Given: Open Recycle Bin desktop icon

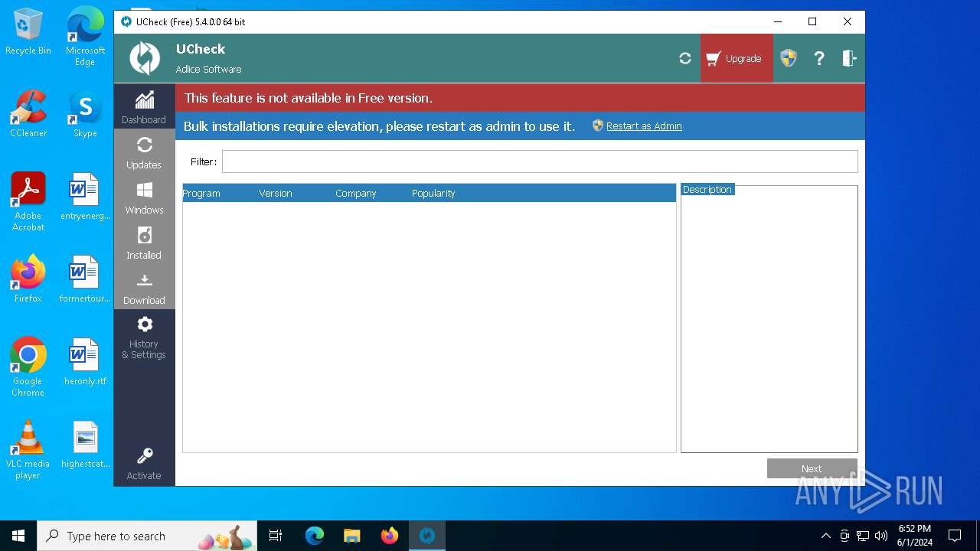Looking at the screenshot, I should (28, 32).
